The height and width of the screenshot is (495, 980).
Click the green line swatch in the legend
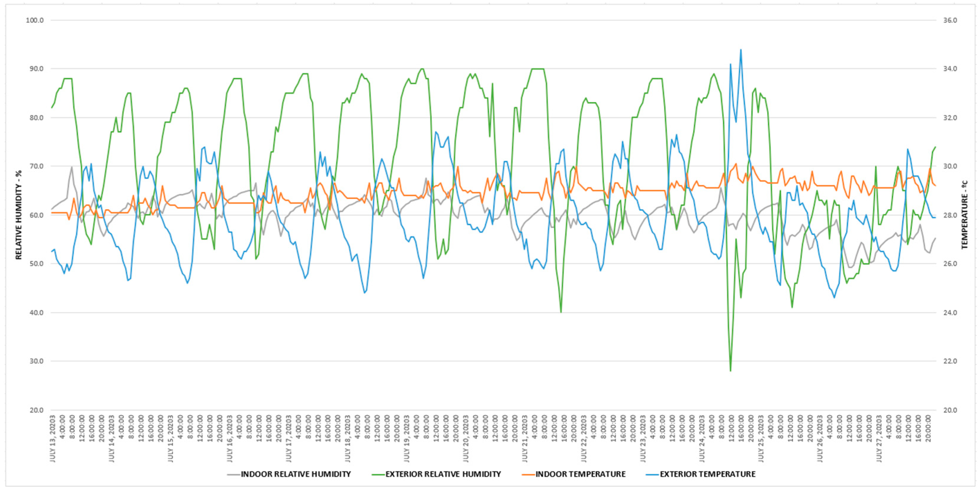[x=378, y=475]
